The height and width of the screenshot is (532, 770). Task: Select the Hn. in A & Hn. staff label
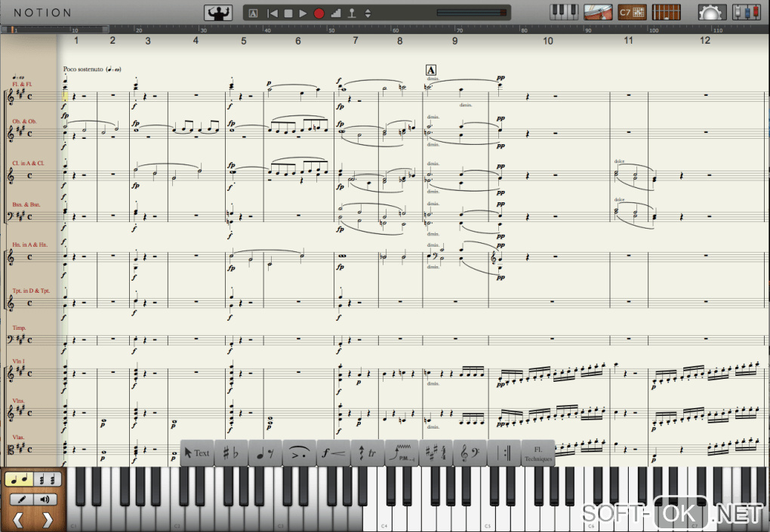point(30,244)
